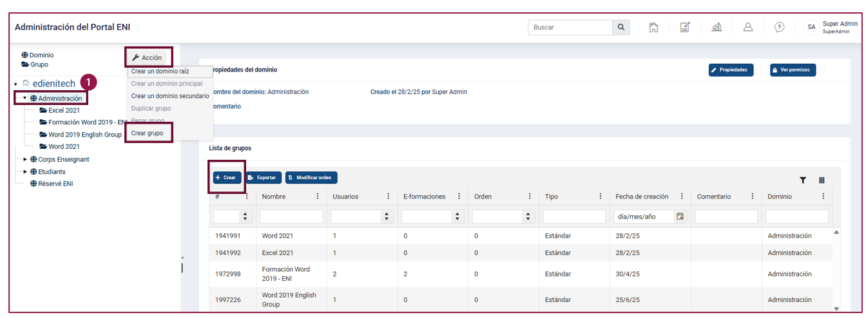
Task: Open the # column options menu
Action: [247, 197]
